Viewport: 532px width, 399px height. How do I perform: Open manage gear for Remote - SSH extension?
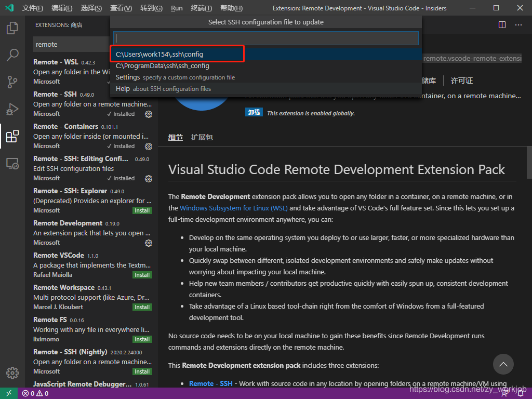tap(149, 114)
